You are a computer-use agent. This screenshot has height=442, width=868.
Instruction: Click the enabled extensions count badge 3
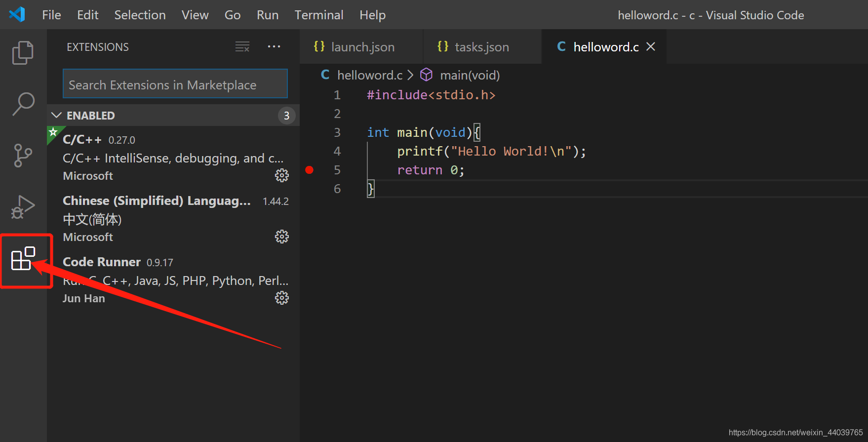tap(286, 116)
